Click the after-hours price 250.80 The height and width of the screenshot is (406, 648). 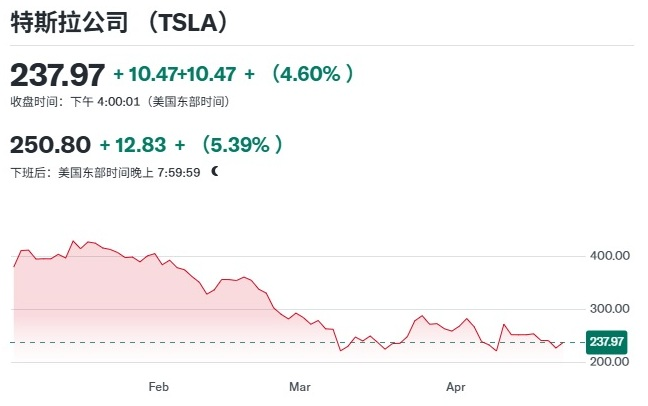click(50, 145)
